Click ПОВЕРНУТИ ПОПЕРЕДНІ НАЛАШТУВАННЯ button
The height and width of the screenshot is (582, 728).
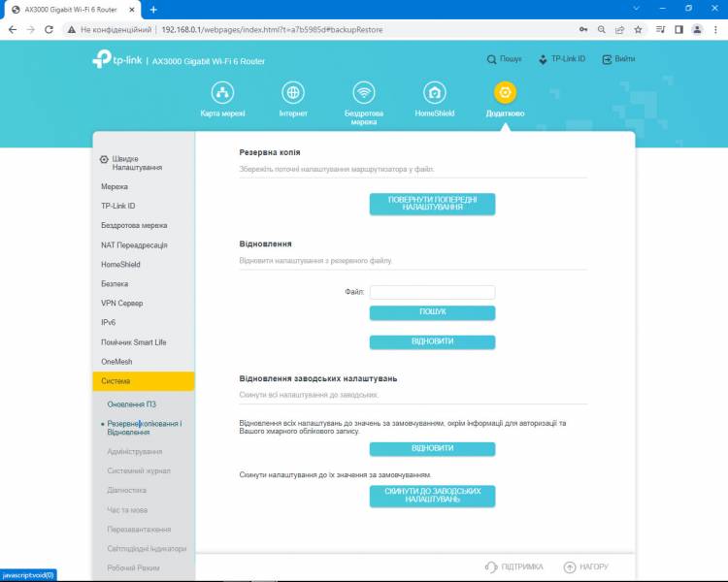pos(432,204)
